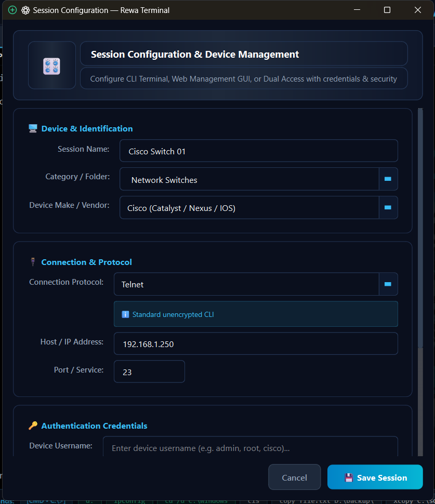Image resolution: width=435 pixels, height=504 pixels.
Task: Click the floppy disk icon on Save Session
Action: pos(349,478)
